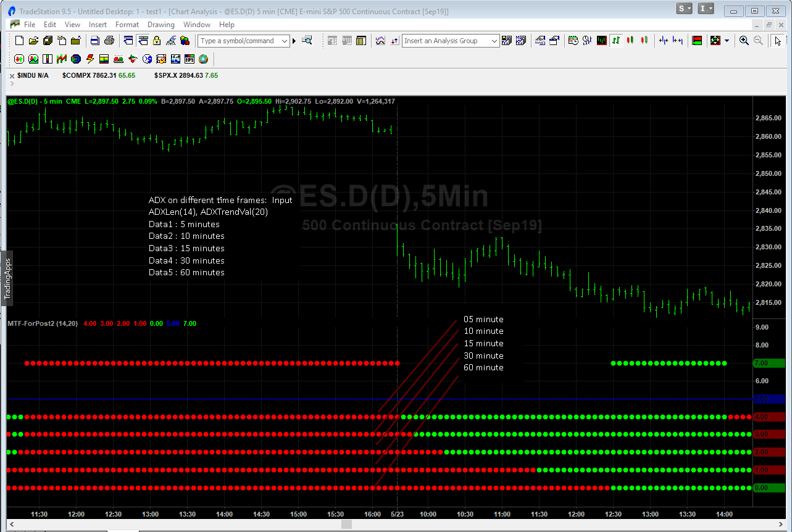Toggle the green OHLC bar chart style
The height and width of the screenshot is (532, 792).
pos(616,41)
